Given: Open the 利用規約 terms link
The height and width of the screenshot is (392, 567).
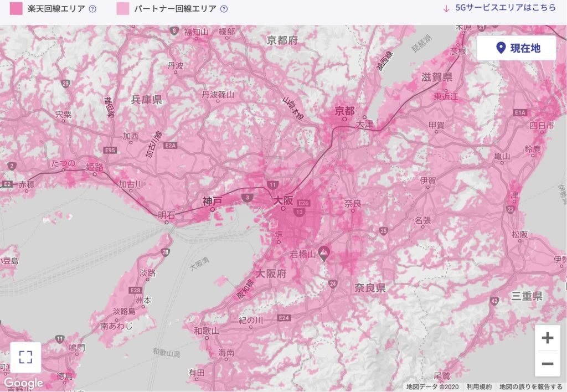Looking at the screenshot, I should (x=479, y=387).
